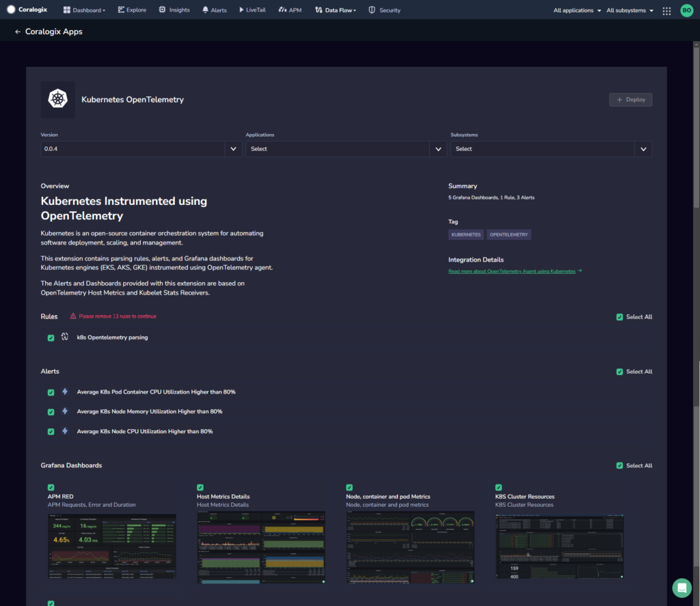Click lightning icon for Node Memory Utilization alert

[x=65, y=411]
